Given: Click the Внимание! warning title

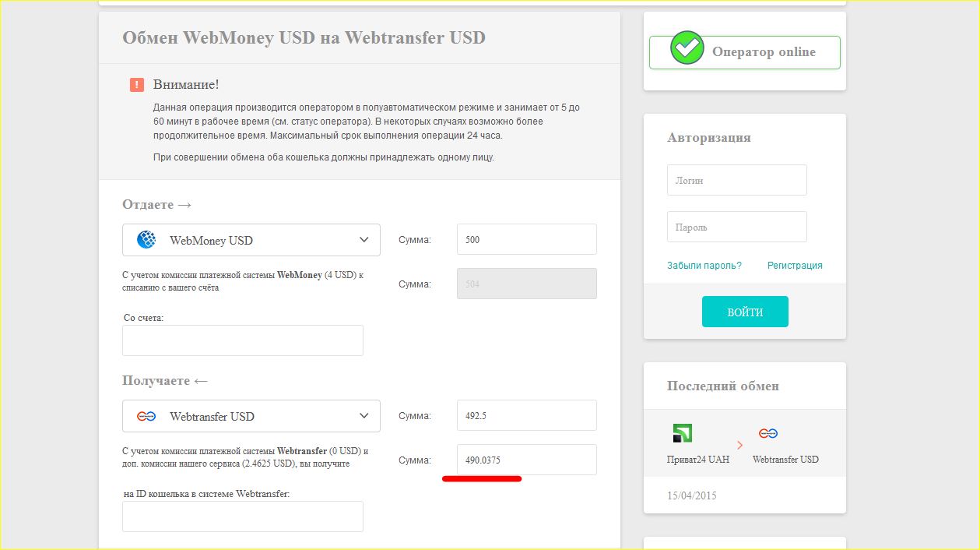Looking at the screenshot, I should tap(186, 84).
